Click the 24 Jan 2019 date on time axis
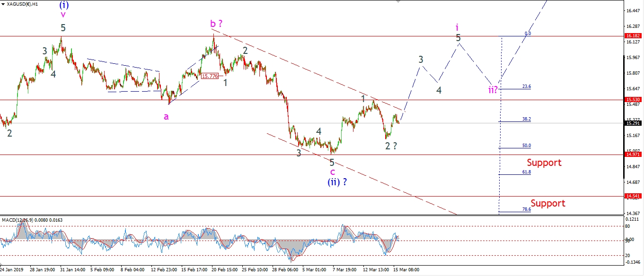Screen dimensions: 644x276 click(x=11, y=270)
